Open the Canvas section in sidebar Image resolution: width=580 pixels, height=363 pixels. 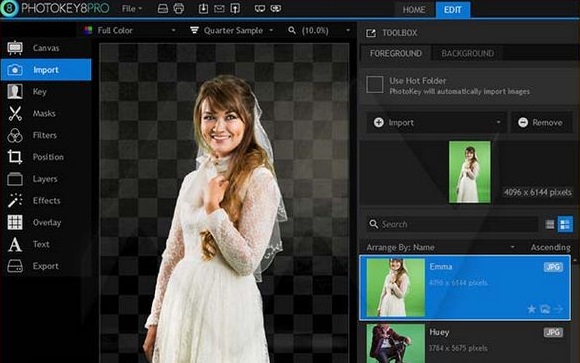[x=46, y=48]
